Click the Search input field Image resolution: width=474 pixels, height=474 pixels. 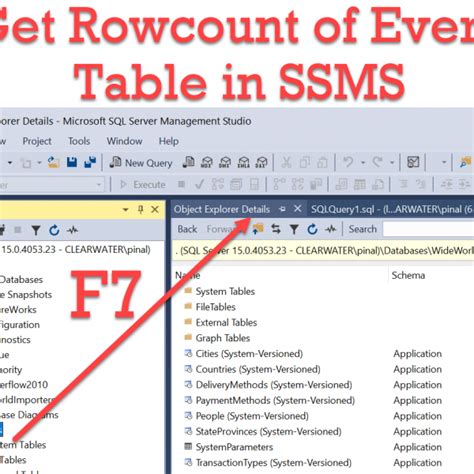point(428,229)
